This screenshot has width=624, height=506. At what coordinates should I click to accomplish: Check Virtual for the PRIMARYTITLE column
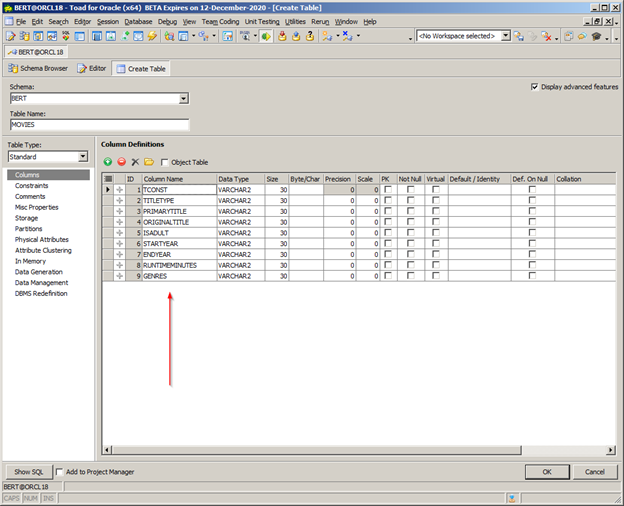click(436, 211)
